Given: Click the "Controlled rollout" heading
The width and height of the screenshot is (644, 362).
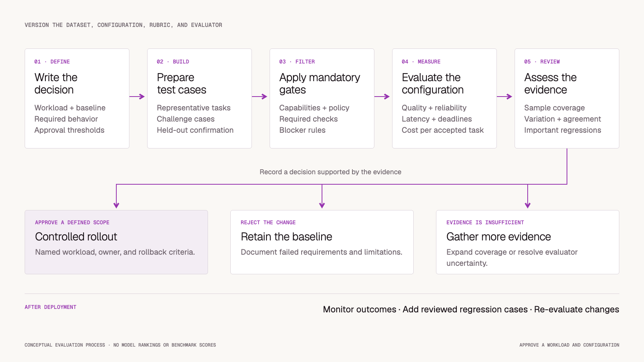Looking at the screenshot, I should pyautogui.click(x=76, y=237).
